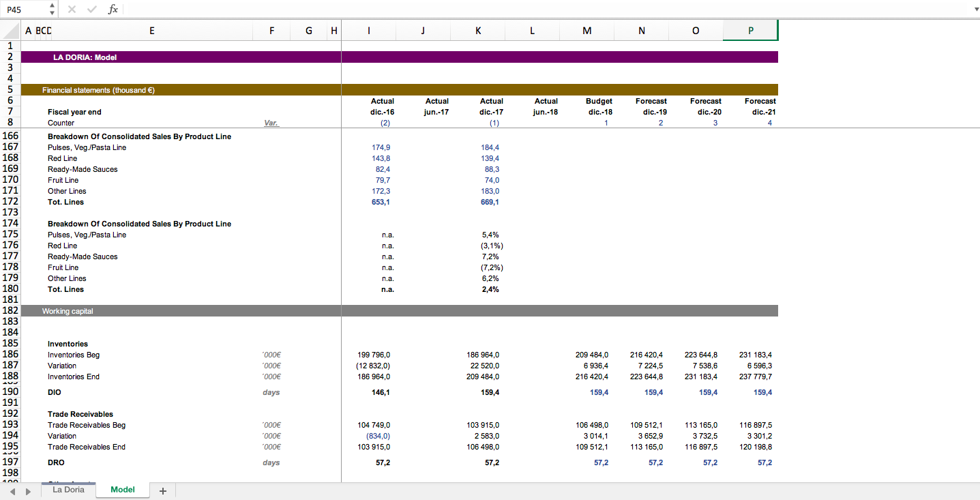Click the 'LA DORIA: Model' title cell
Viewport: 980px width, 500px height.
point(85,57)
